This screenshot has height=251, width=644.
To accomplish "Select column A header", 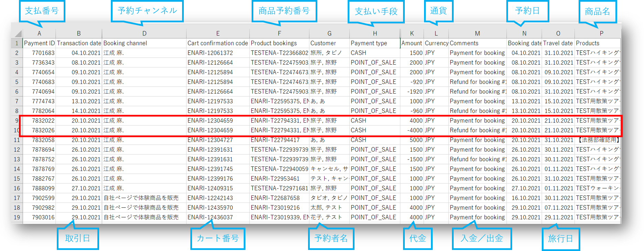I will pyautogui.click(x=39, y=33).
